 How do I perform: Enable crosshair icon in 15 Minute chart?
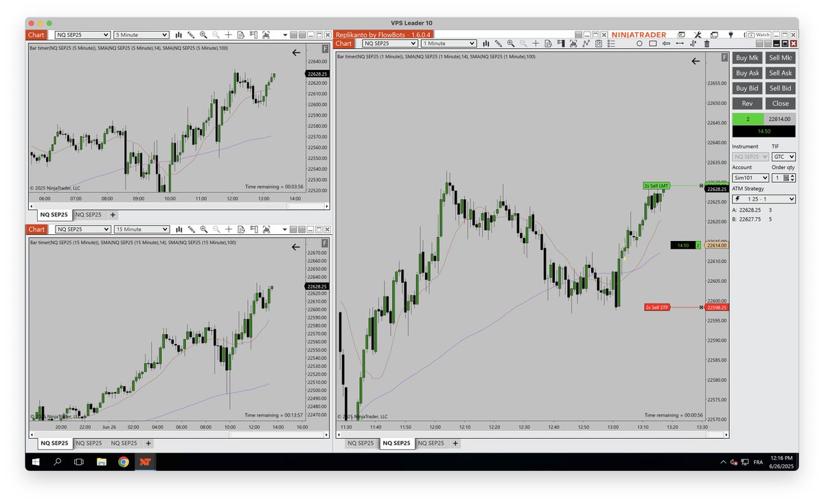coord(229,229)
